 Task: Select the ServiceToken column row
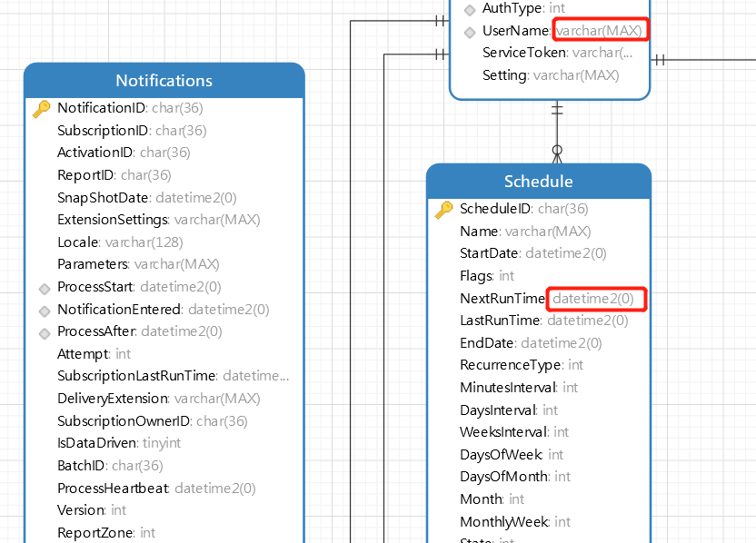coord(557,53)
